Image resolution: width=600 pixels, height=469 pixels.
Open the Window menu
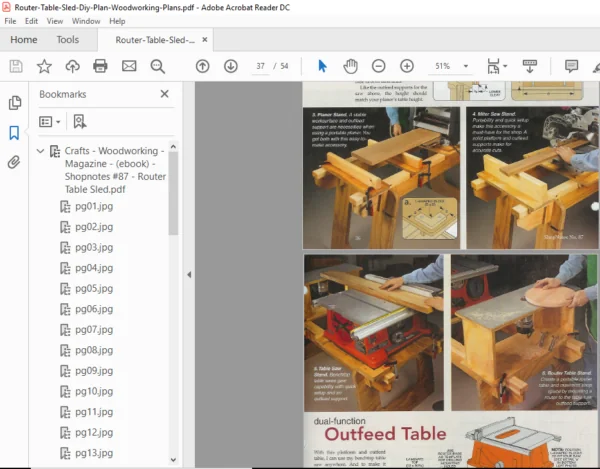(x=86, y=21)
